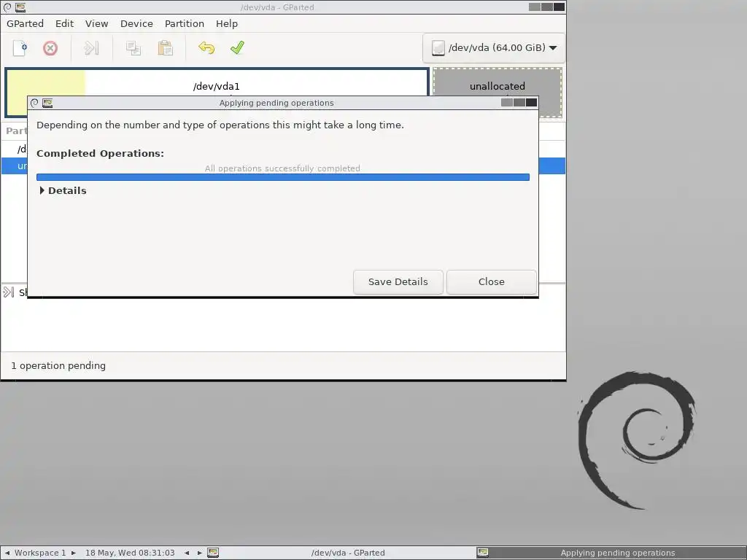Minimize the Applying pending operations dialog
Viewport: 747px width, 560px height.
pyautogui.click(x=507, y=102)
